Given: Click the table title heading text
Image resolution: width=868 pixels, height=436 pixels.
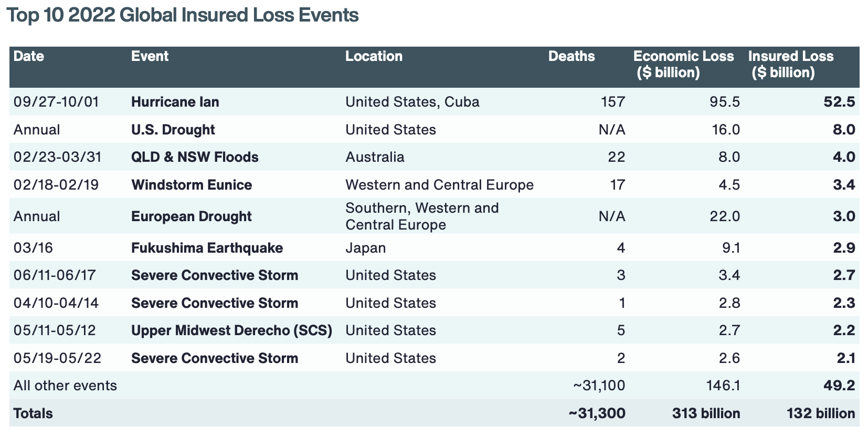Looking at the screenshot, I should pyautogui.click(x=183, y=15).
